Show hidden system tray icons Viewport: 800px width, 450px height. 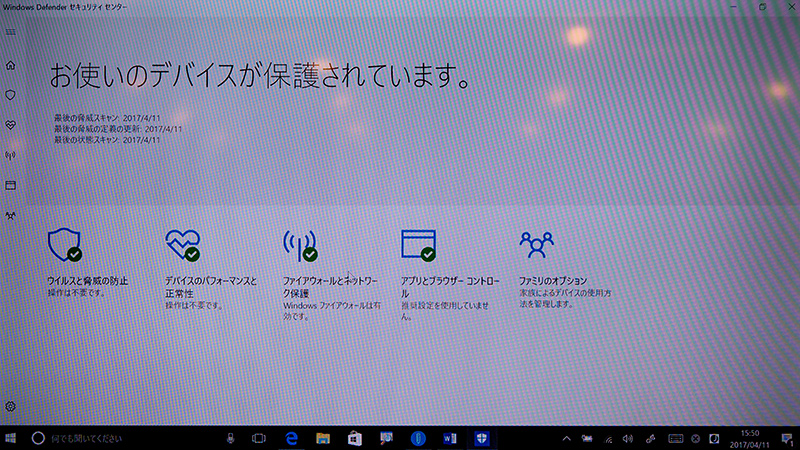[566, 438]
